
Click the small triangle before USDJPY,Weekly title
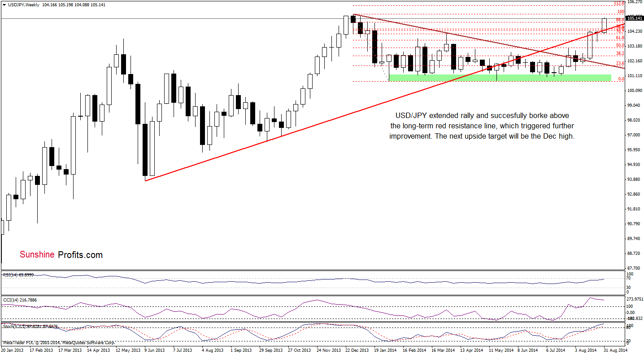tap(4, 4)
